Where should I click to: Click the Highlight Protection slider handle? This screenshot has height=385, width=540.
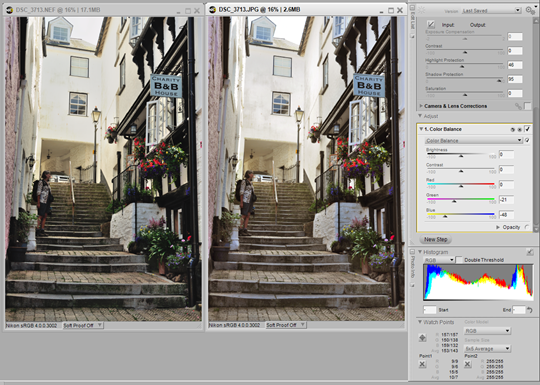[462, 66]
